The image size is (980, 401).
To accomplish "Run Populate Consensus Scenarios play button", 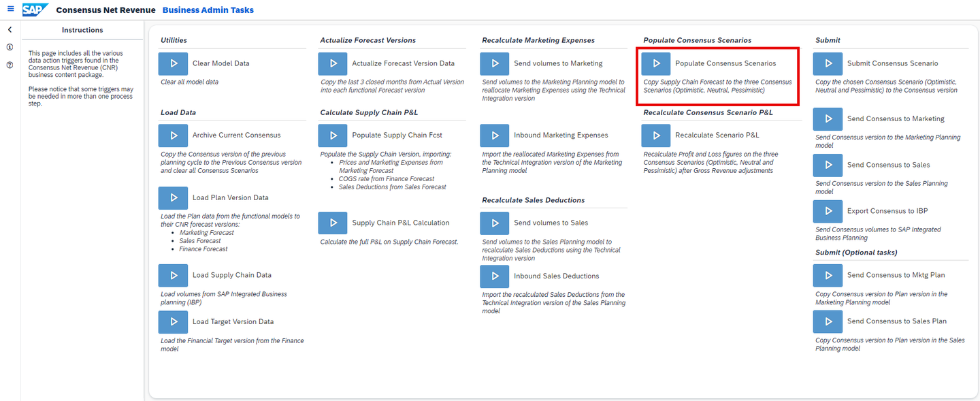I will pyautogui.click(x=656, y=63).
